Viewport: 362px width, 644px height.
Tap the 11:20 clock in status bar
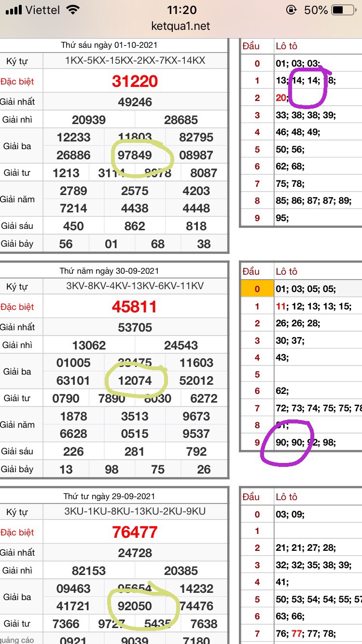point(181,10)
